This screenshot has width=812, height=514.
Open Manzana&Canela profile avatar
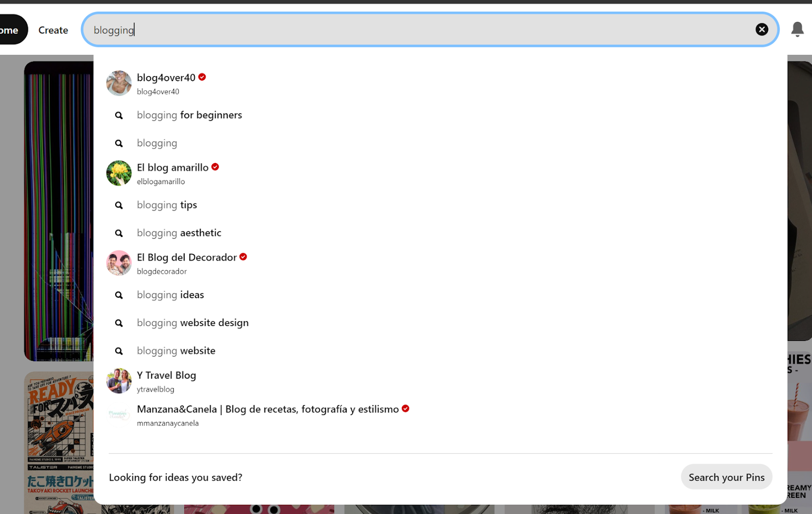click(119, 415)
